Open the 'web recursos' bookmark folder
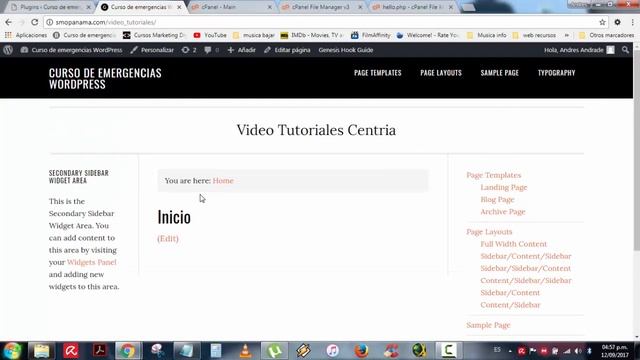 click(534, 36)
